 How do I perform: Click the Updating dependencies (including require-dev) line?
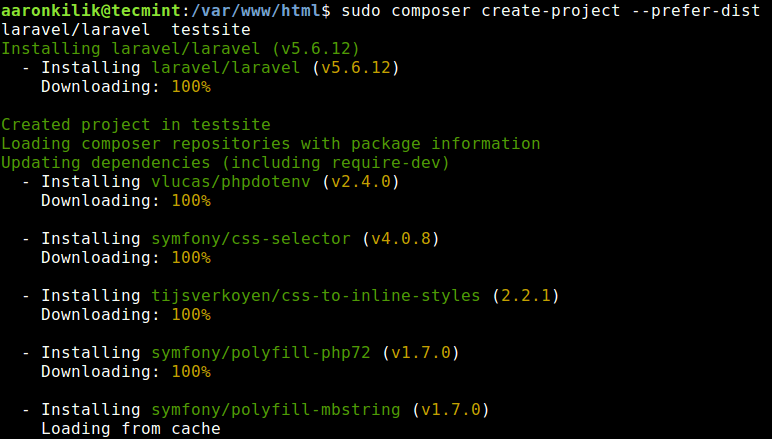225,163
